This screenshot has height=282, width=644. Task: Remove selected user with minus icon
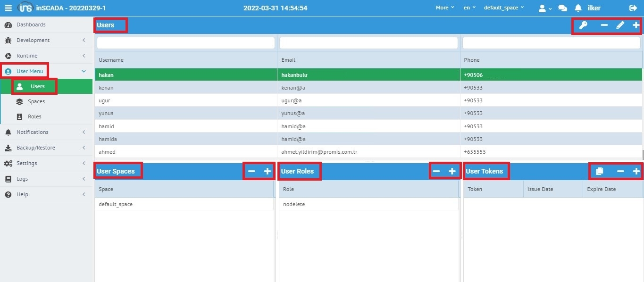pyautogui.click(x=604, y=25)
